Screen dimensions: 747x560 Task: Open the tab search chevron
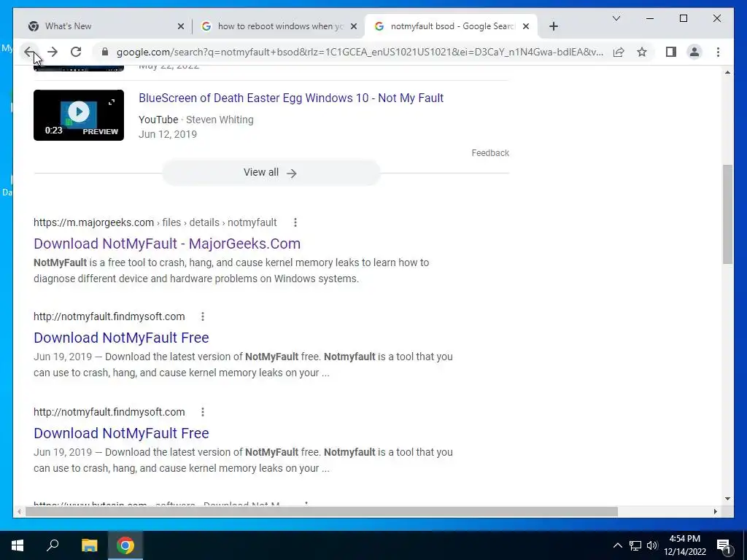point(616,18)
